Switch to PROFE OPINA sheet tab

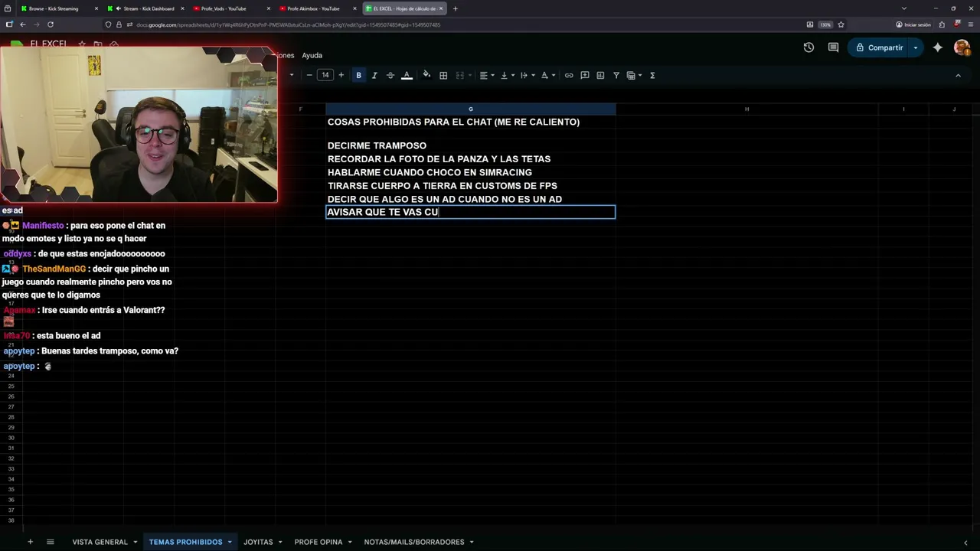pos(318,542)
